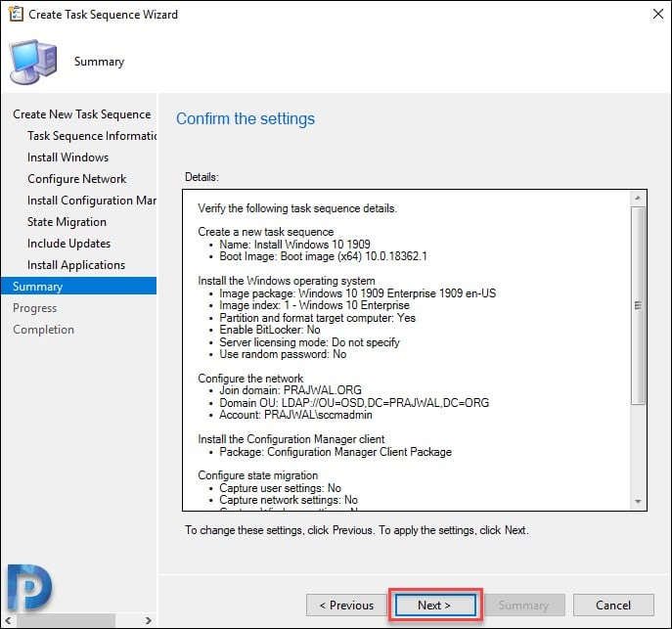Click the Progress step in sidebar

click(x=34, y=308)
